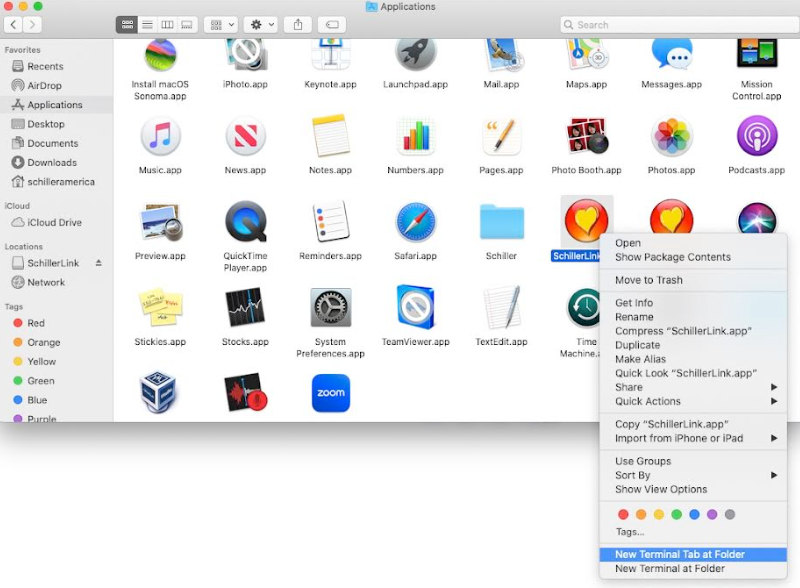Open Downloads in the sidebar
Viewport: 800px width, 588px height.
click(x=56, y=162)
